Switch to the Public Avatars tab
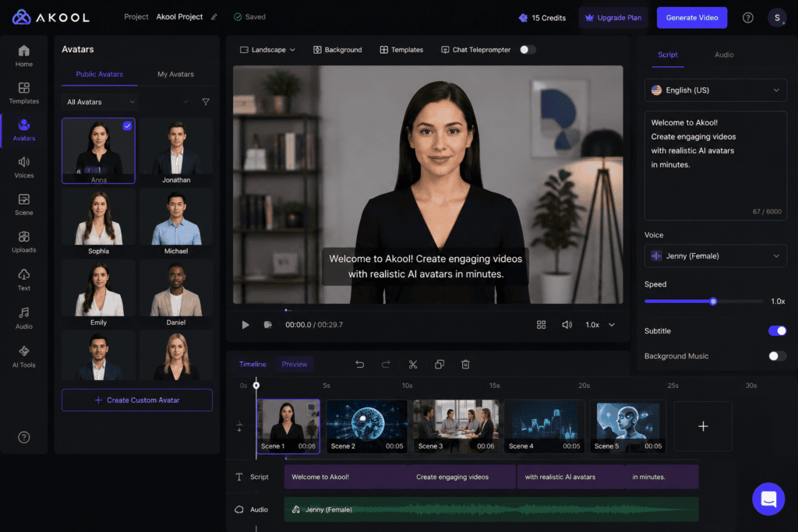Viewport: 798px width, 532px height. (x=99, y=74)
